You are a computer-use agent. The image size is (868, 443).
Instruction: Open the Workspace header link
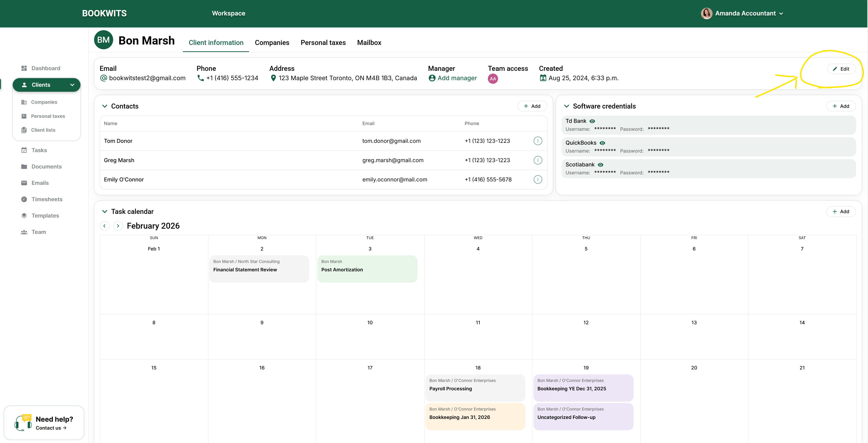click(228, 13)
